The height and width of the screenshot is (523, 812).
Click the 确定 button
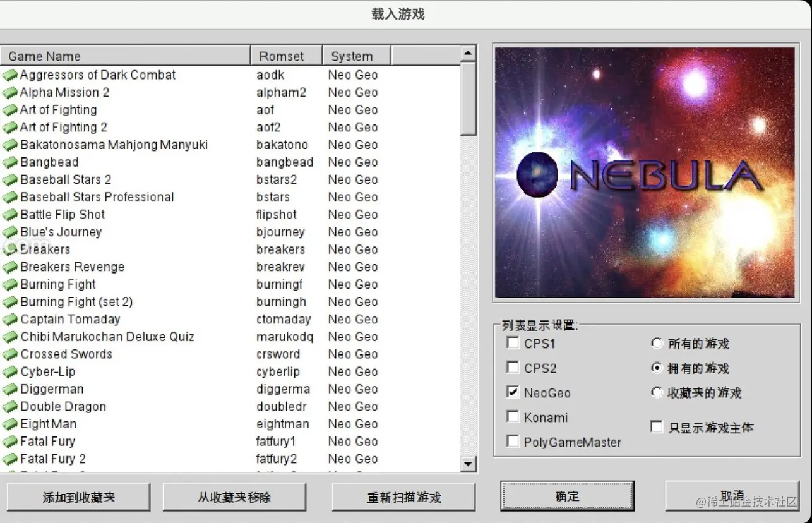(566, 496)
